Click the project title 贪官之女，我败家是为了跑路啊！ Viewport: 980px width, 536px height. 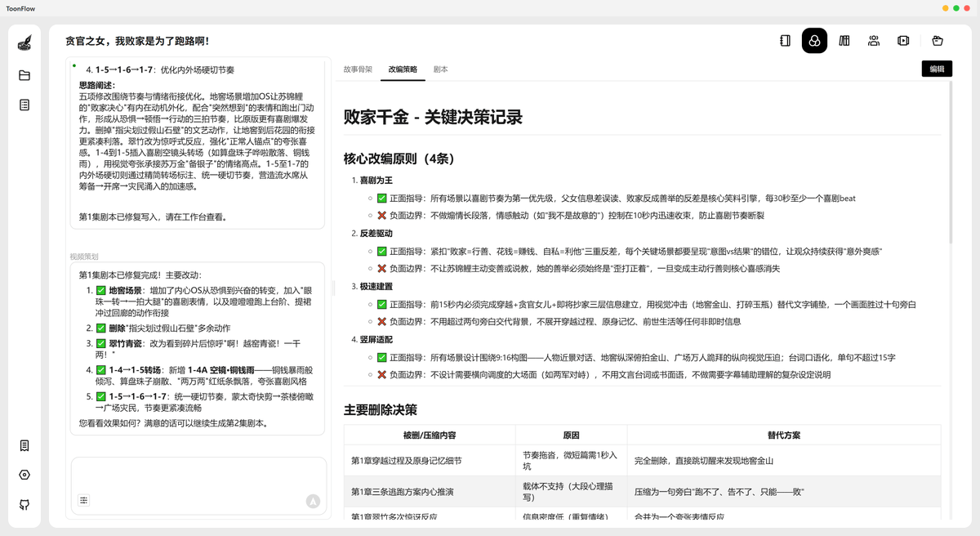click(x=137, y=41)
